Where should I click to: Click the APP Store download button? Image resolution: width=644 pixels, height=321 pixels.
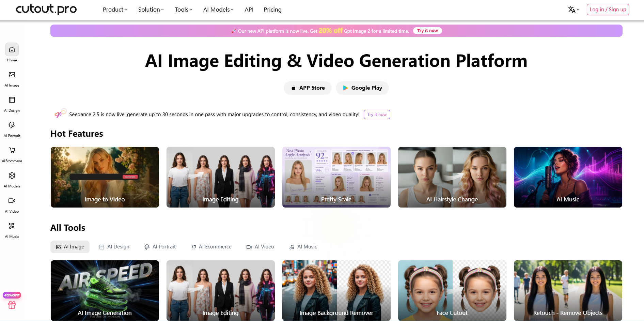point(308,88)
